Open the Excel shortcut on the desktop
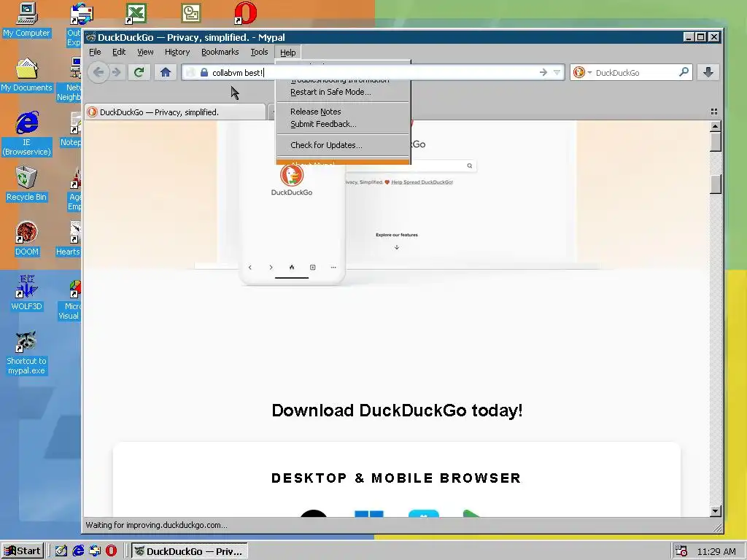Viewport: 747px width, 560px height. [136, 13]
